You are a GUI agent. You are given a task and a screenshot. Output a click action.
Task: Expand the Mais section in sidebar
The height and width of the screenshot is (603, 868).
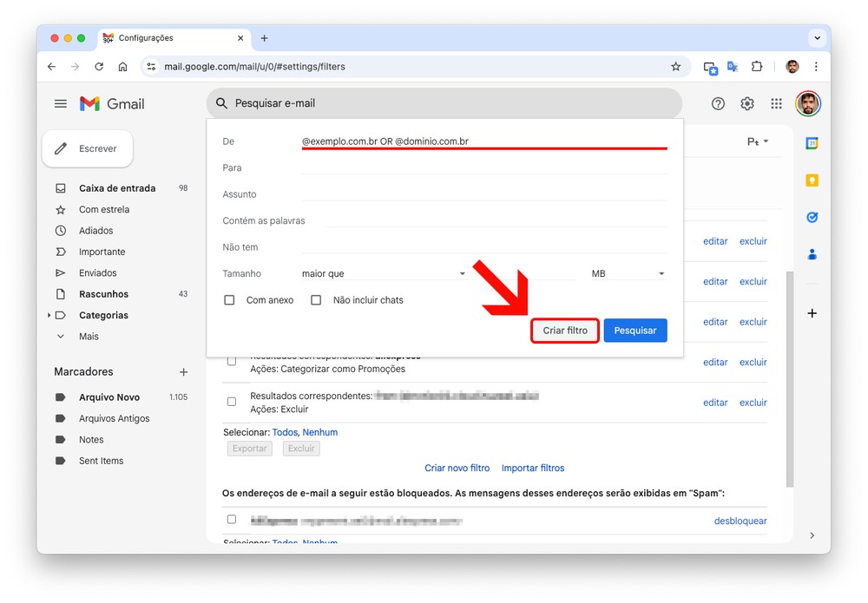(89, 337)
